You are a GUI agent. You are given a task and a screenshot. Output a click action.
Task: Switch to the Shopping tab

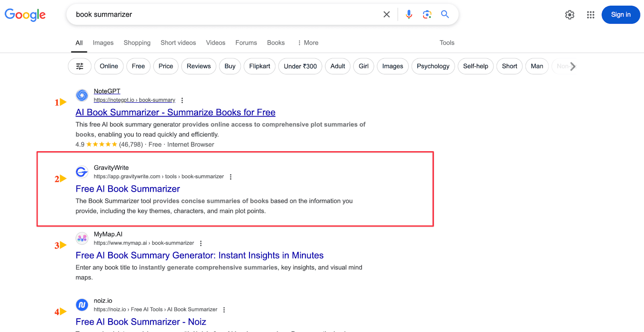click(x=137, y=43)
